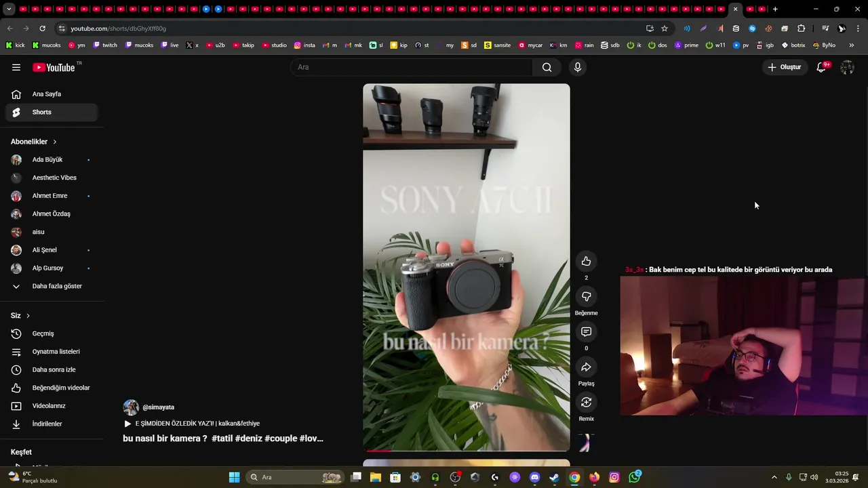Open the studio bookmark
868x488 pixels.
pos(274,45)
